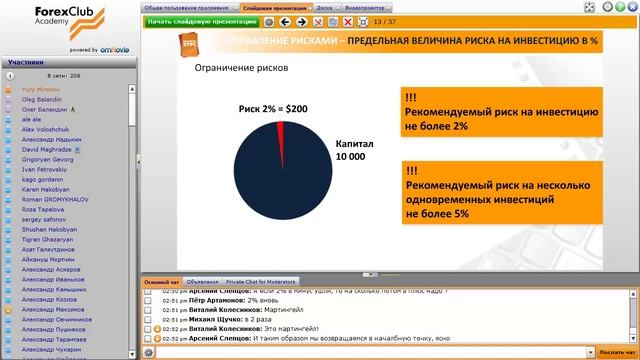Toggle full screen expand icon at top right
The width and height of the screenshot is (640, 360).
pos(589,7)
